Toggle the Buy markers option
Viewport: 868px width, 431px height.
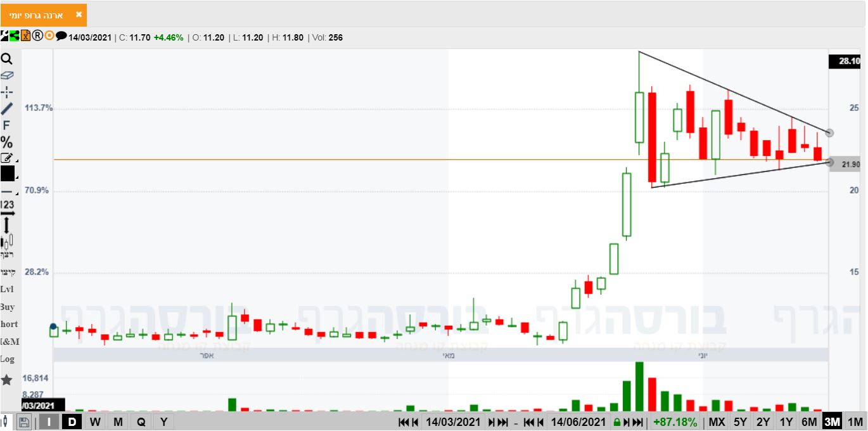(7, 307)
